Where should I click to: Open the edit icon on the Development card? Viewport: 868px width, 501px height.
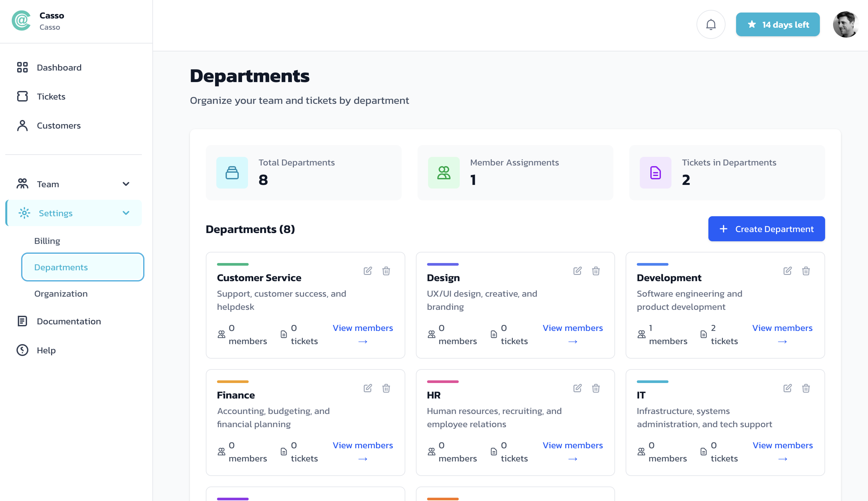[787, 271]
